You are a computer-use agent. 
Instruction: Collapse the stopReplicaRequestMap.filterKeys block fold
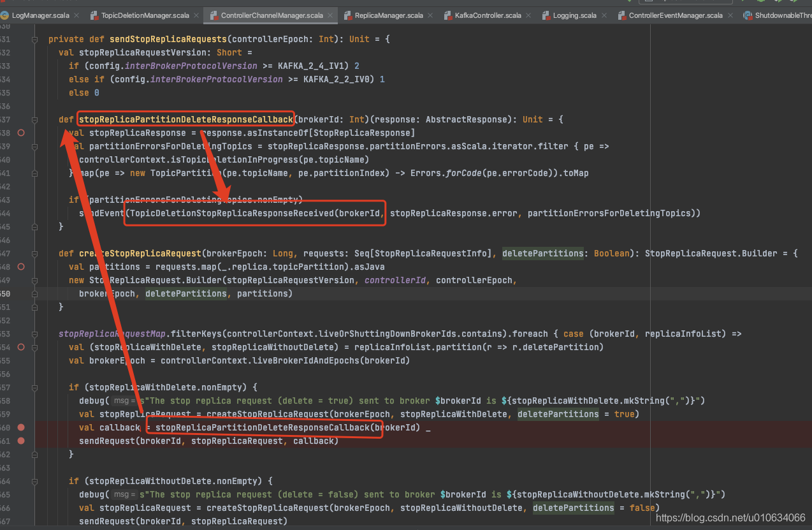point(36,334)
